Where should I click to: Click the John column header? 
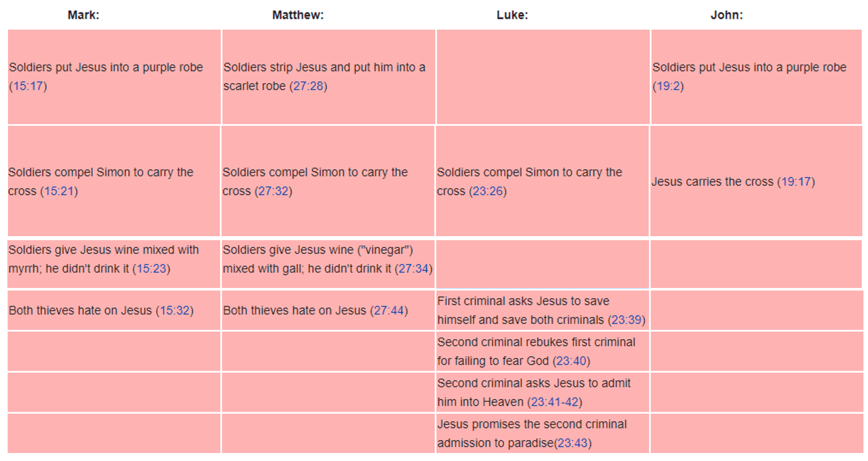coord(727,15)
